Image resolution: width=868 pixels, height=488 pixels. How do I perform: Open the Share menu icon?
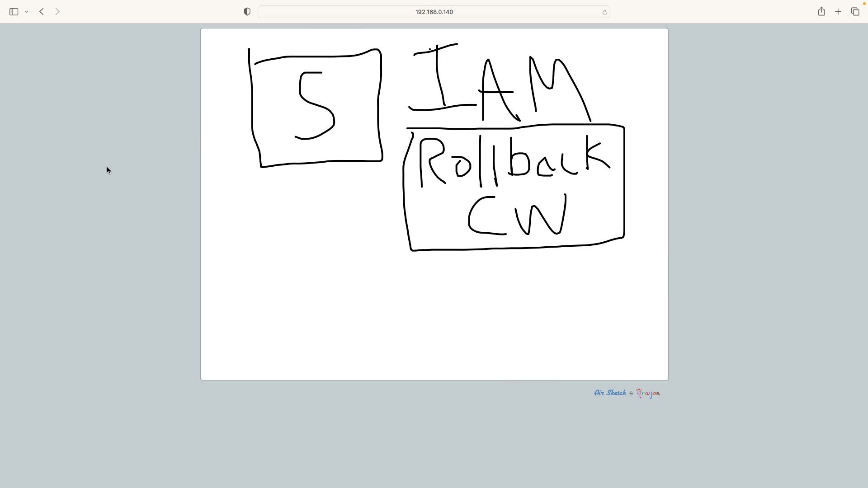[x=821, y=12]
